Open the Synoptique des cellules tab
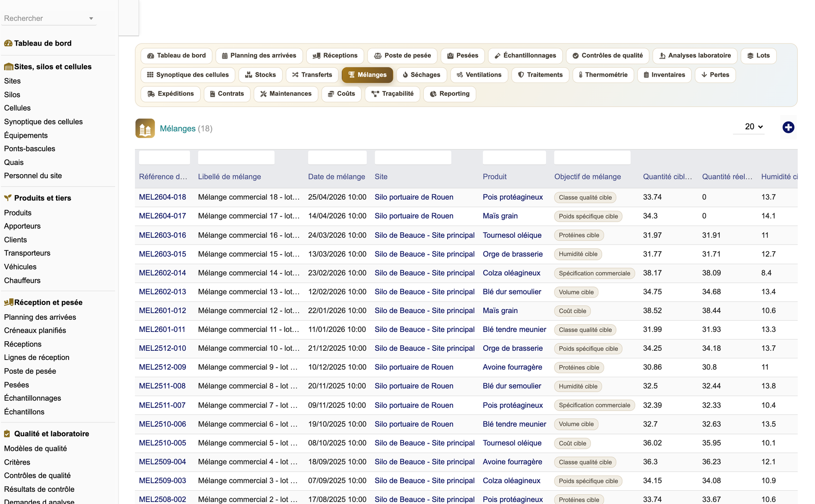The image size is (815, 504). [188, 75]
